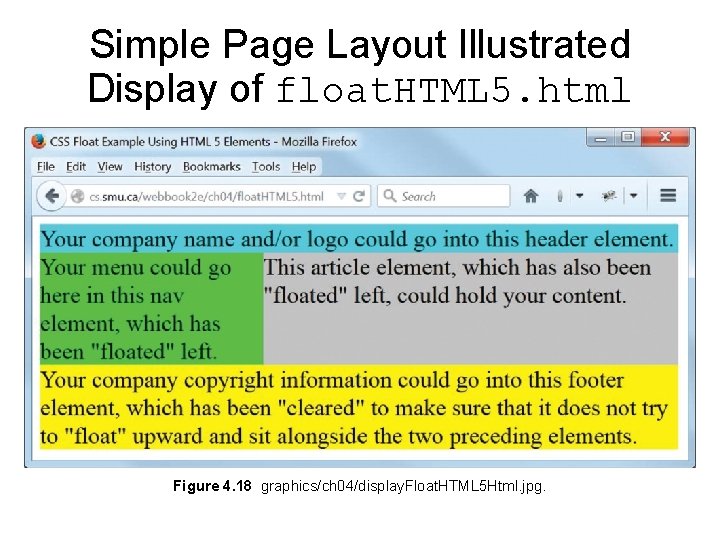720x540 pixels.
Task: Click the 'Simple Page Layout Illustrated' slide title
Action: point(360,45)
